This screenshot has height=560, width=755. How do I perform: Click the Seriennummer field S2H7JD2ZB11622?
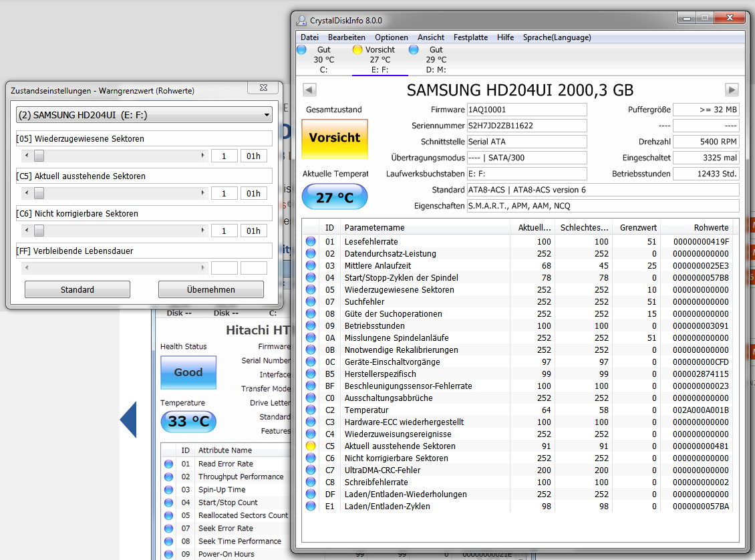click(526, 125)
